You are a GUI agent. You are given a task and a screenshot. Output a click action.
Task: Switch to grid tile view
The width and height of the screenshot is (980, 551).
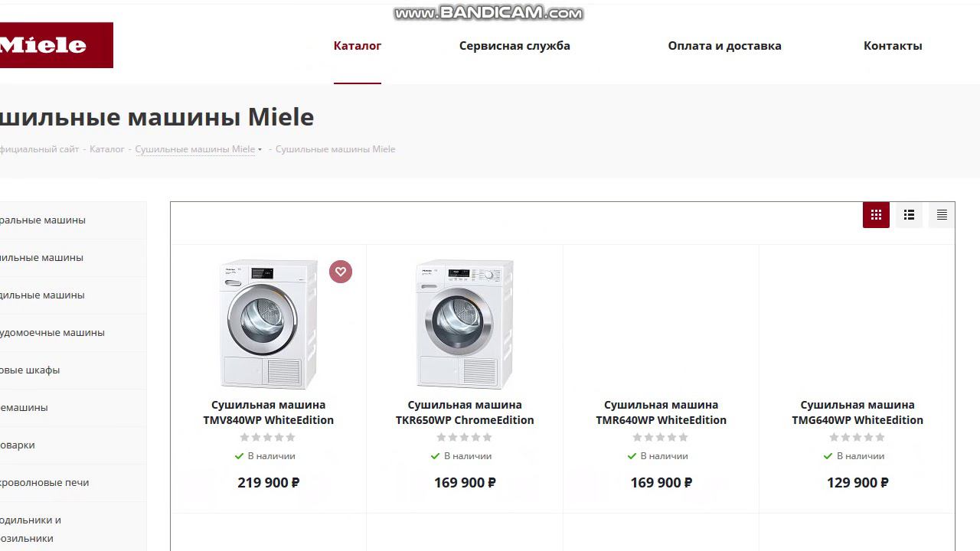pos(876,215)
